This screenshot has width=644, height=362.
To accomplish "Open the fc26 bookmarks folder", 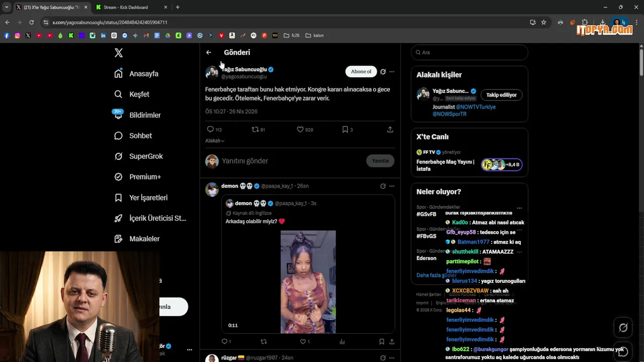I will 291,36.
